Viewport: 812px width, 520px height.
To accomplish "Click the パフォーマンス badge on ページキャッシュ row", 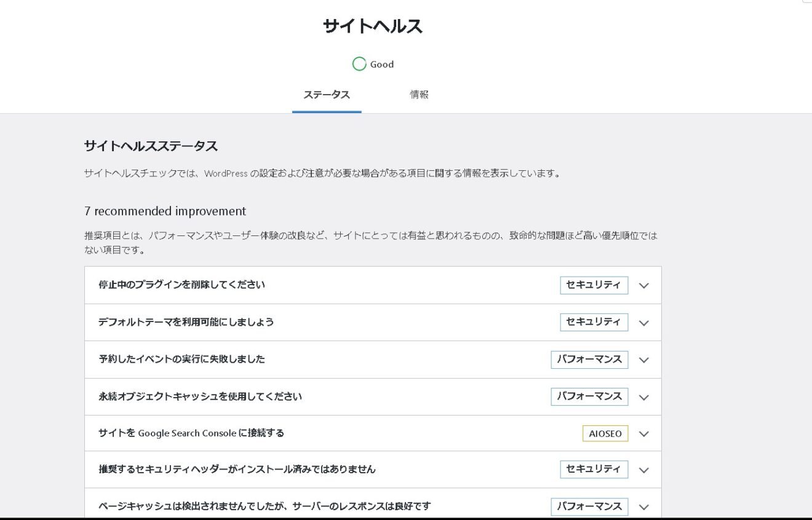I will pyautogui.click(x=589, y=506).
